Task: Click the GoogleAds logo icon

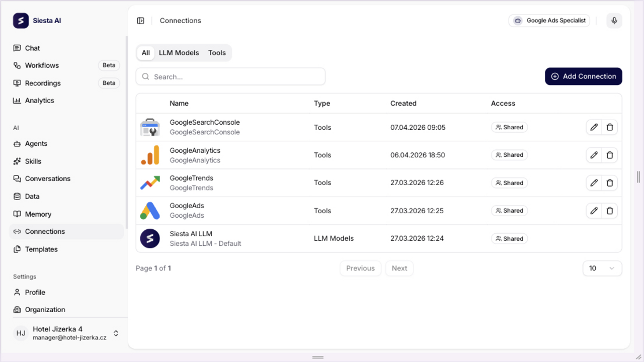Action: point(150,211)
